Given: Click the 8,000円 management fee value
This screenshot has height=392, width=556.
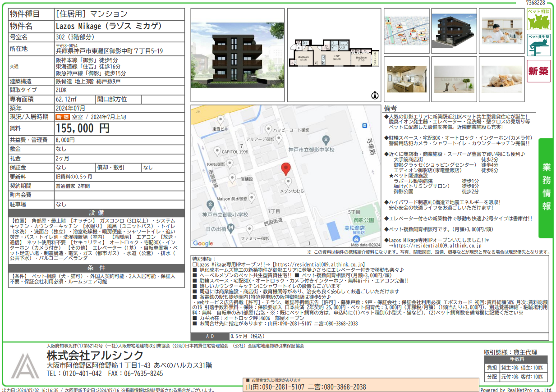Looking at the screenshot, I should click(x=65, y=140).
